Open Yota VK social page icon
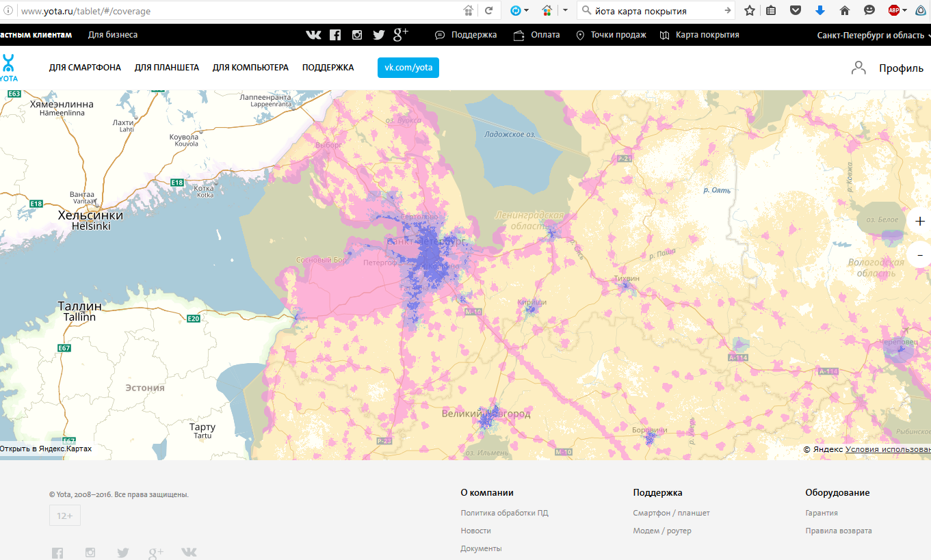 point(313,35)
